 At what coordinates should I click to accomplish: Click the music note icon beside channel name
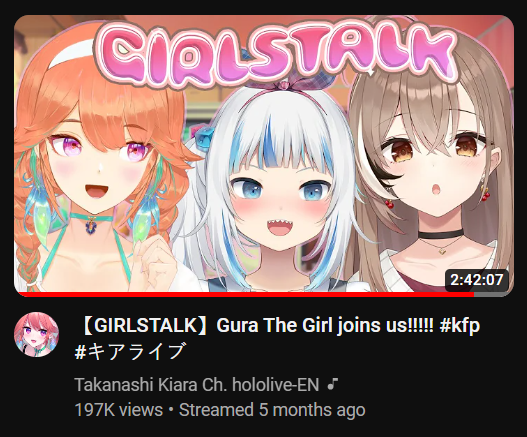coord(332,384)
